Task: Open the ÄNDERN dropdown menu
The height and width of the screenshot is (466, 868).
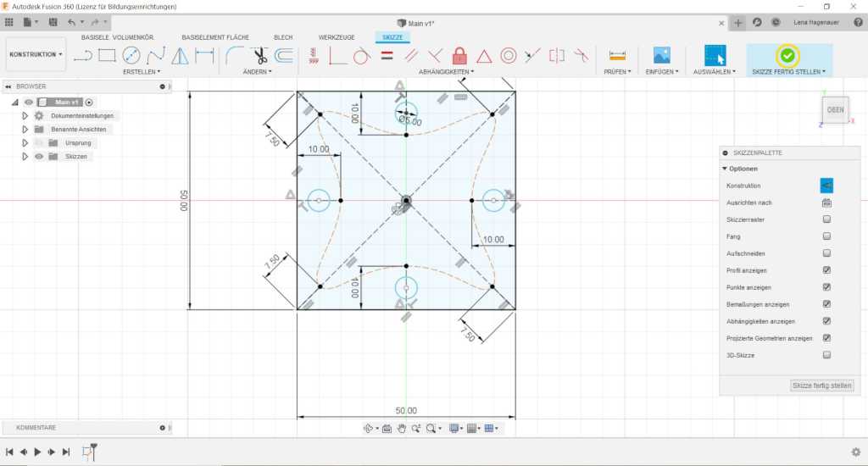Action: [x=257, y=72]
